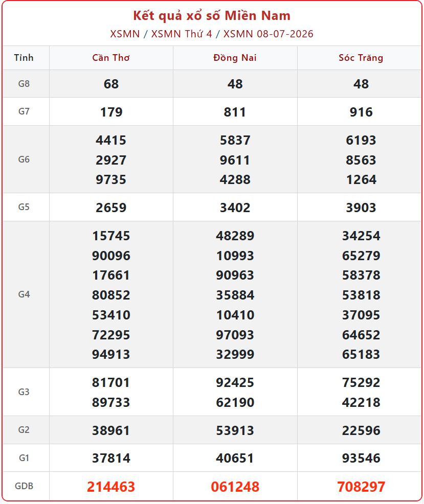Click the G8 row label
Image resolution: width=424 pixels, height=504 pixels.
tap(24, 84)
